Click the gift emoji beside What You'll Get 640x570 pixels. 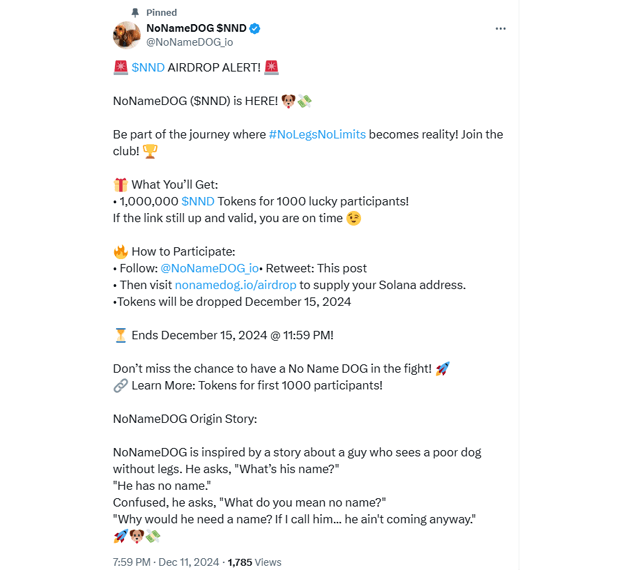(x=120, y=185)
